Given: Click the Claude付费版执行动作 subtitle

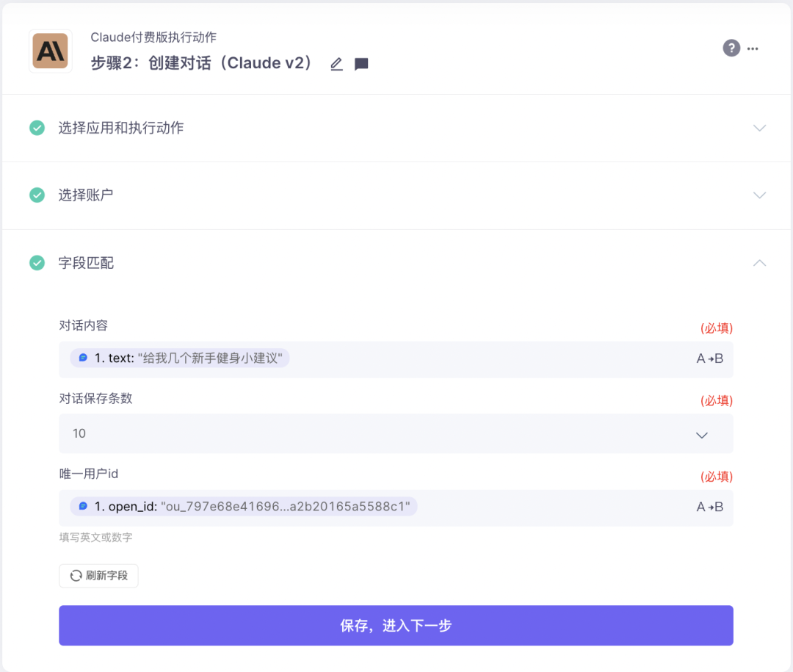Looking at the screenshot, I should (x=153, y=37).
